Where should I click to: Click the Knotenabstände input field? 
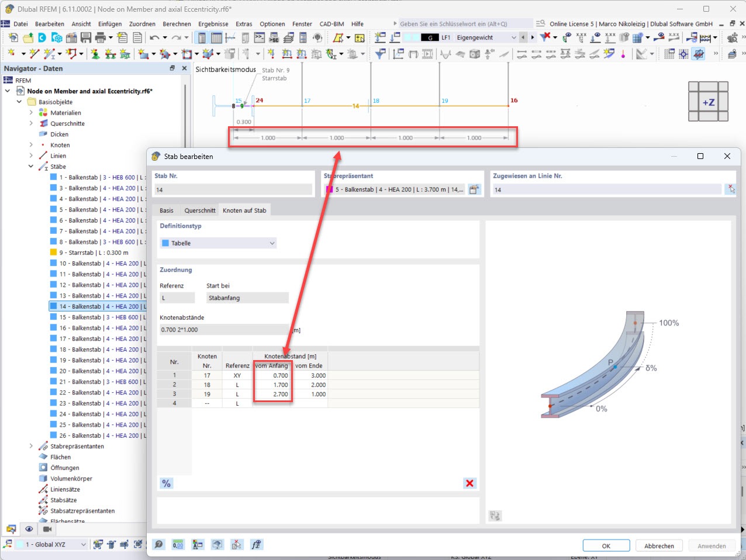coord(224,330)
